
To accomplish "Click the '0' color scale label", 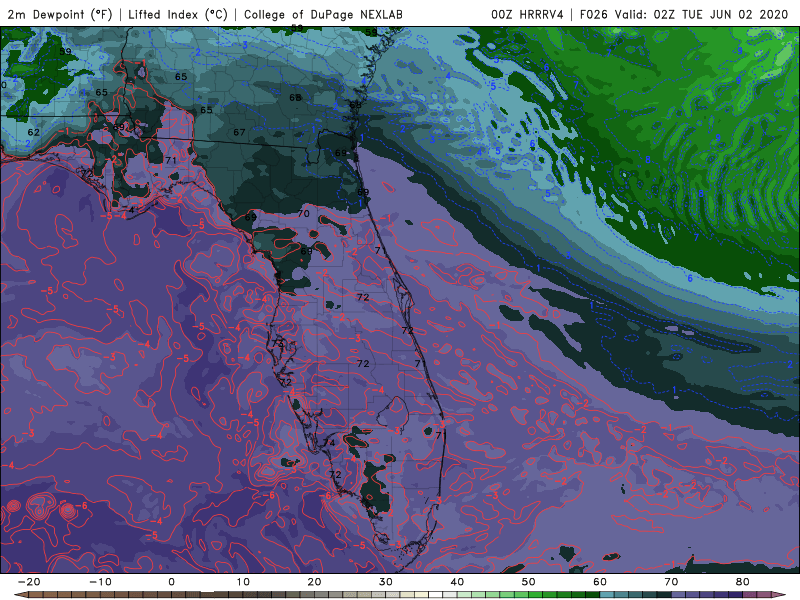I will point(171,582).
